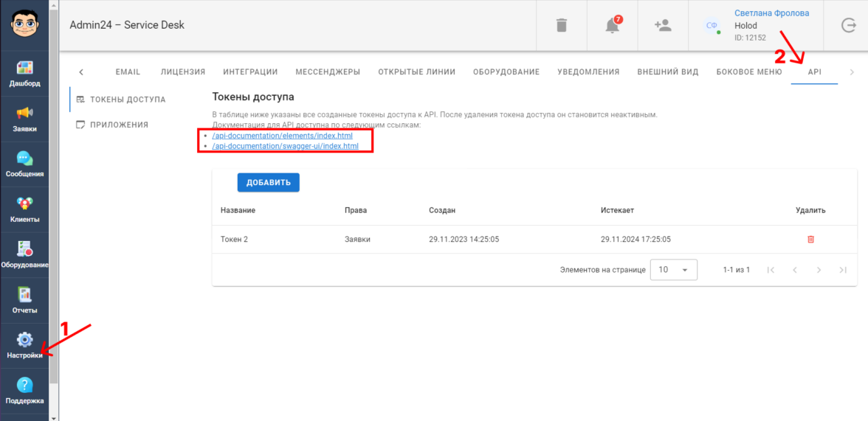Delete Токен 2 using red trash icon
This screenshot has width=868, height=421.
[810, 240]
